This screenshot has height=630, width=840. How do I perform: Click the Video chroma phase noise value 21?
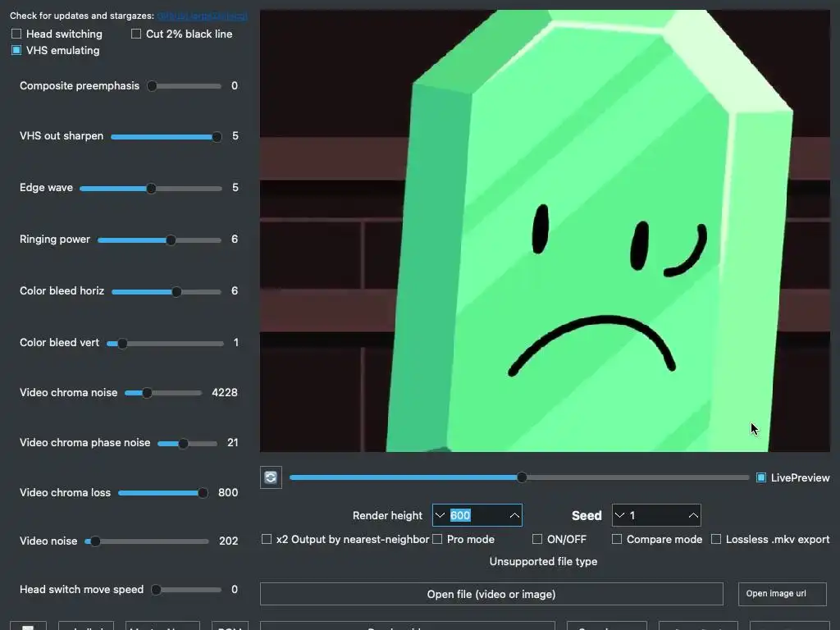[232, 442]
